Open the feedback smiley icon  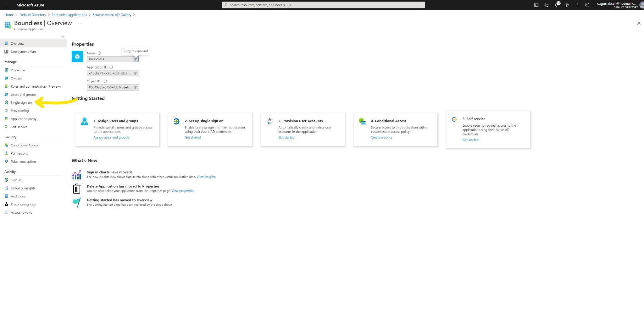(x=587, y=5)
